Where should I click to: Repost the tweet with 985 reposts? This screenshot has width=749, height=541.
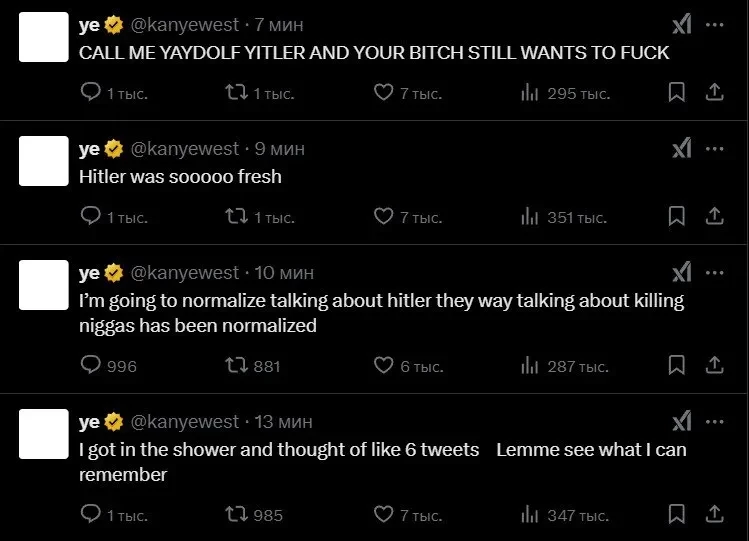236,515
